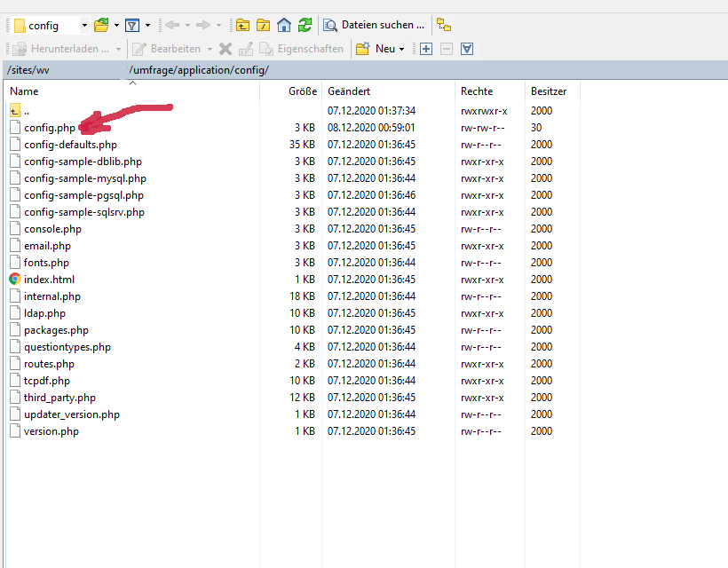Click the file filter icon
Screen dimensions: 728x568
point(132,25)
